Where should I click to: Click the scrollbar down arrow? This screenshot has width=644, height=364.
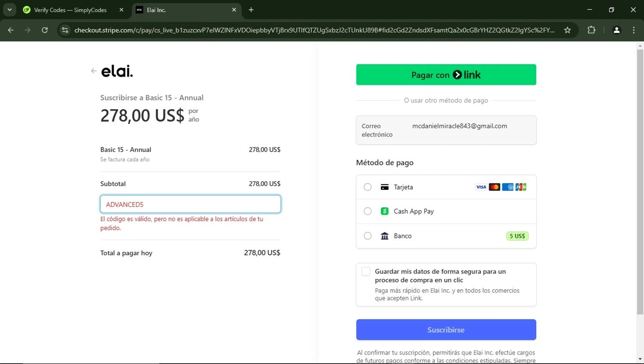[640, 359]
